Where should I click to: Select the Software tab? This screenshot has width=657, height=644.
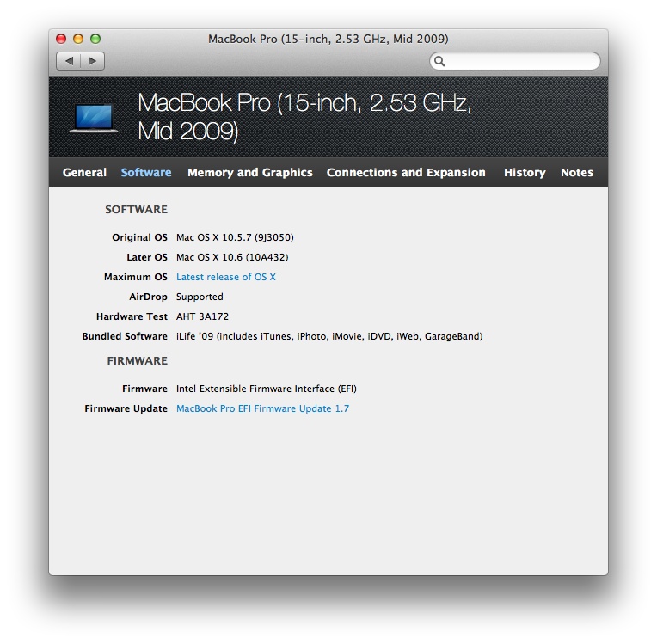146,173
